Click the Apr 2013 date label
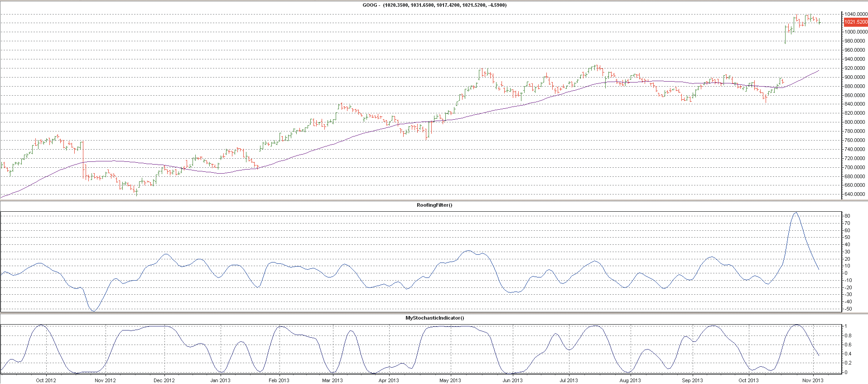The width and height of the screenshot is (868, 384). (389, 380)
